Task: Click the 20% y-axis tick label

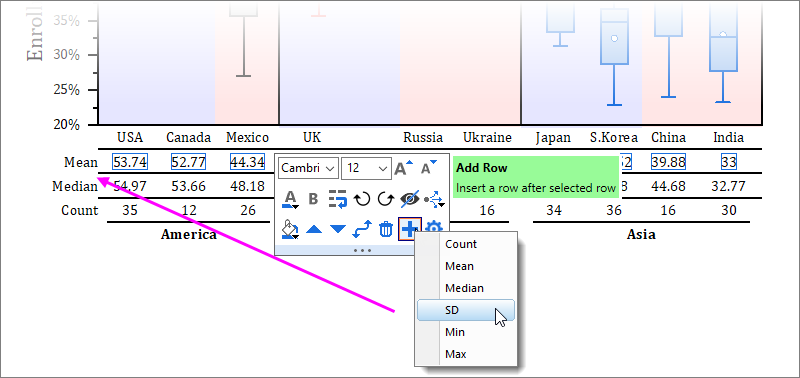Action: coord(66,124)
